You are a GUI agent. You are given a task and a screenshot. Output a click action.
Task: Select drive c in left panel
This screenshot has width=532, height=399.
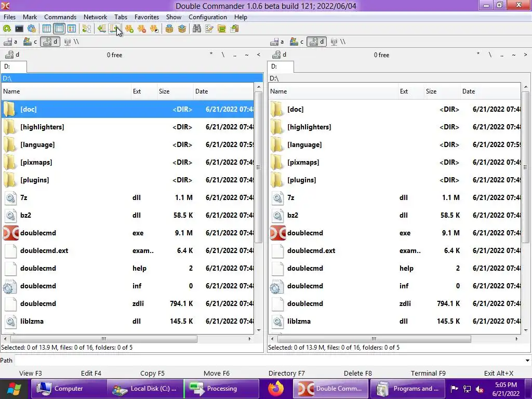[x=30, y=42]
